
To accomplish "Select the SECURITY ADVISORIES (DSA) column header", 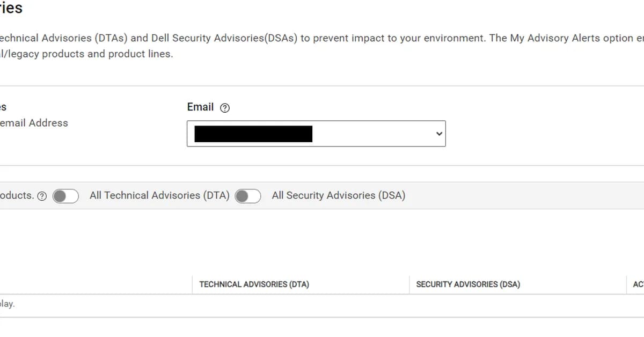I will click(x=467, y=284).
